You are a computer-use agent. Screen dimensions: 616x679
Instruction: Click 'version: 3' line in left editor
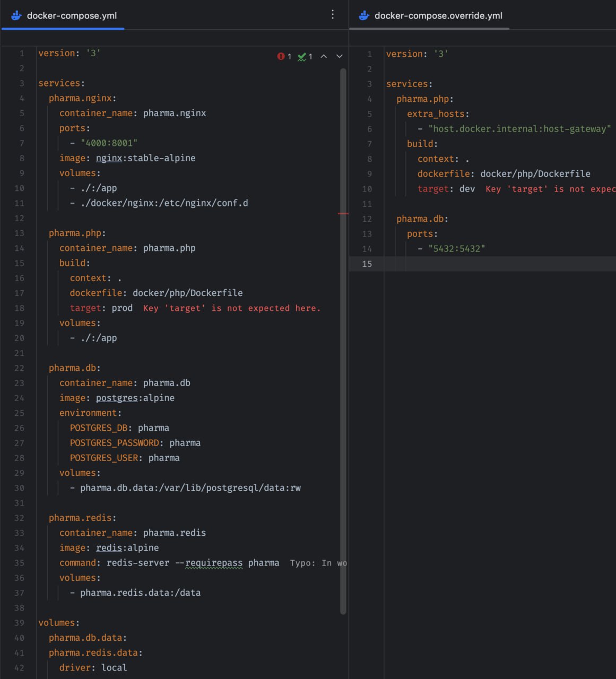point(70,53)
